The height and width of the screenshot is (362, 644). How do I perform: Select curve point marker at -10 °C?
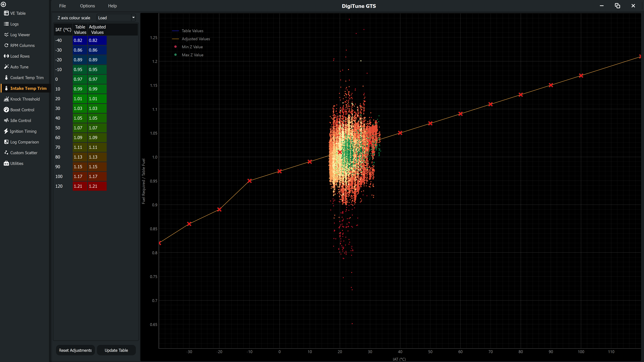[x=250, y=181]
